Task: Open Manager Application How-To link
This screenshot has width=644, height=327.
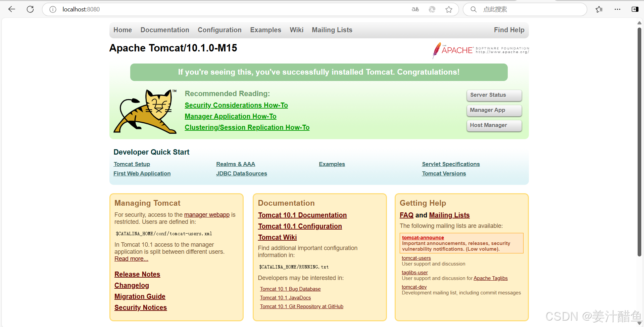Action: click(x=231, y=116)
